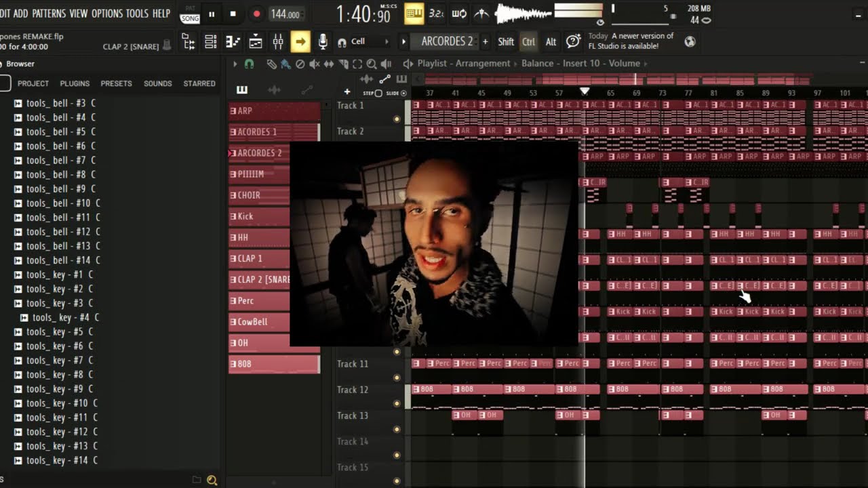Click the Alt modifier button
Viewport: 868px width, 488px height.
point(551,41)
